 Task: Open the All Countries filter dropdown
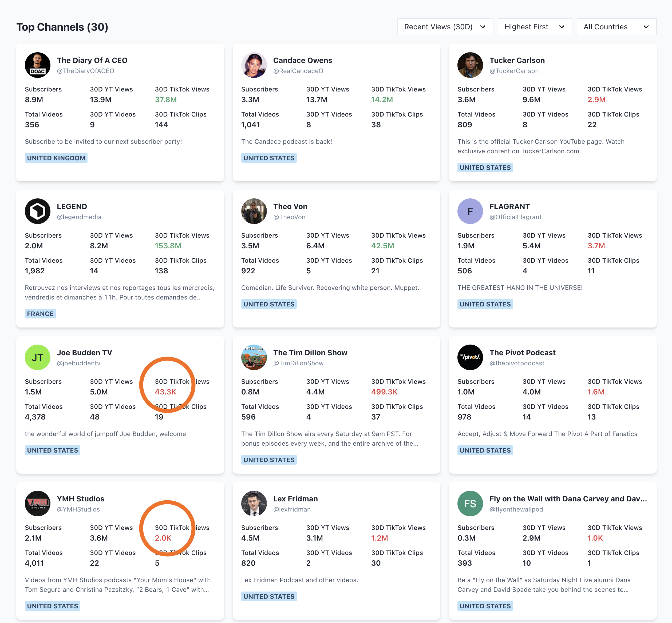616,27
